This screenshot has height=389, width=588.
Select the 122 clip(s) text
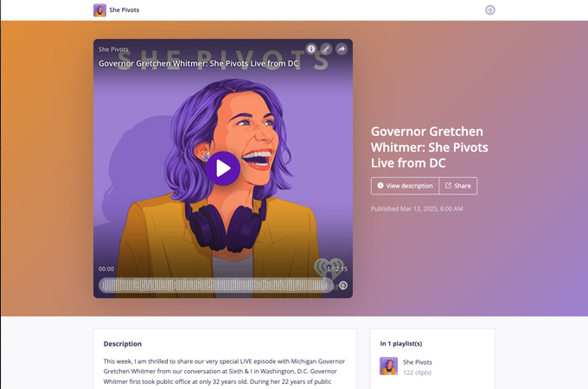pyautogui.click(x=417, y=373)
